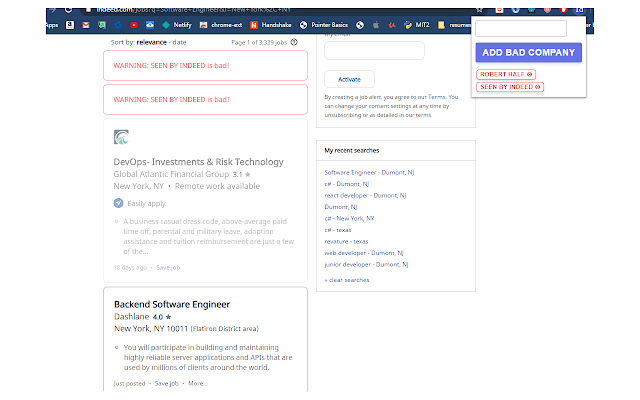The width and height of the screenshot is (640, 400).
Task: Click Global Atlantic Financial Group company name
Action: [x=171, y=174]
